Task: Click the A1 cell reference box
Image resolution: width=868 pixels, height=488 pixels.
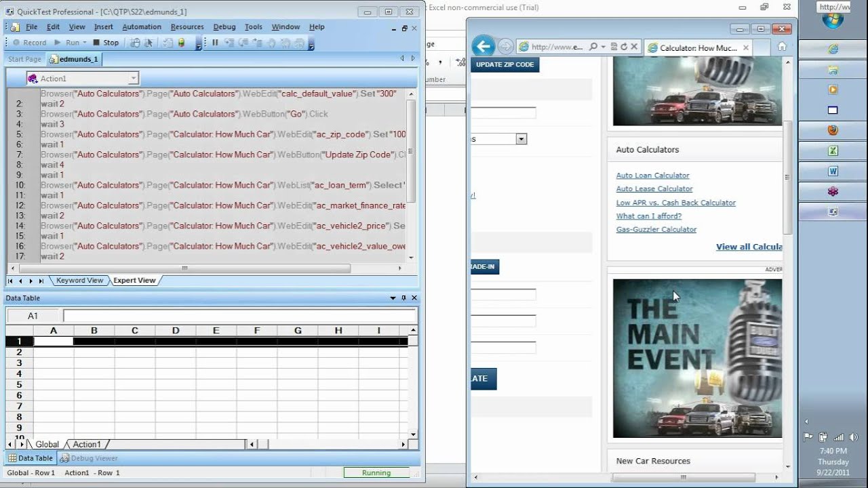Action: [33, 316]
